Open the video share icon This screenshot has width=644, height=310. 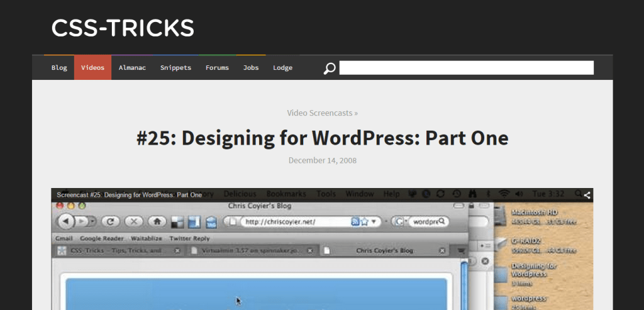click(x=587, y=195)
